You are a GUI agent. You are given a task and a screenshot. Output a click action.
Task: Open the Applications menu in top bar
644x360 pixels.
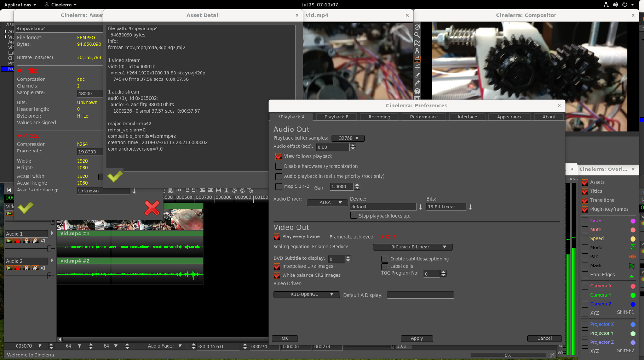20,5
